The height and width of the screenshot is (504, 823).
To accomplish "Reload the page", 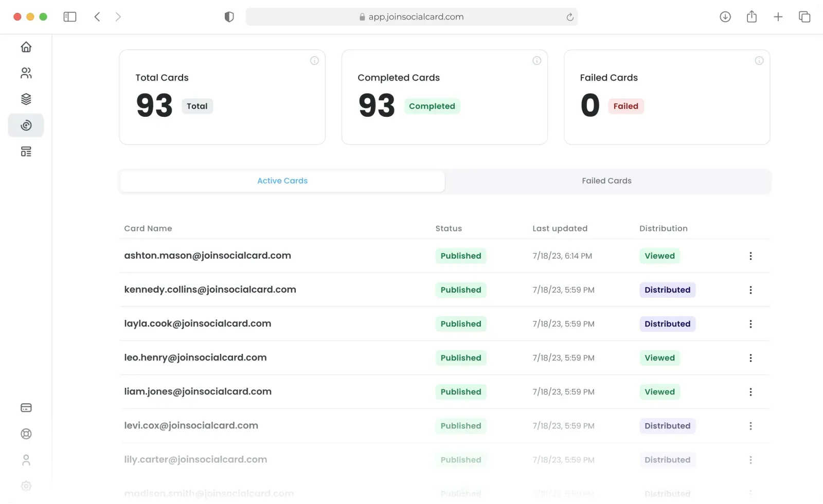I will pos(570,17).
